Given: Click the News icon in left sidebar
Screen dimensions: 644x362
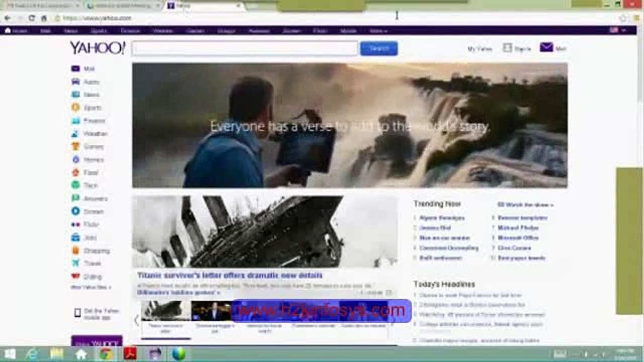Looking at the screenshot, I should pos(75,95).
